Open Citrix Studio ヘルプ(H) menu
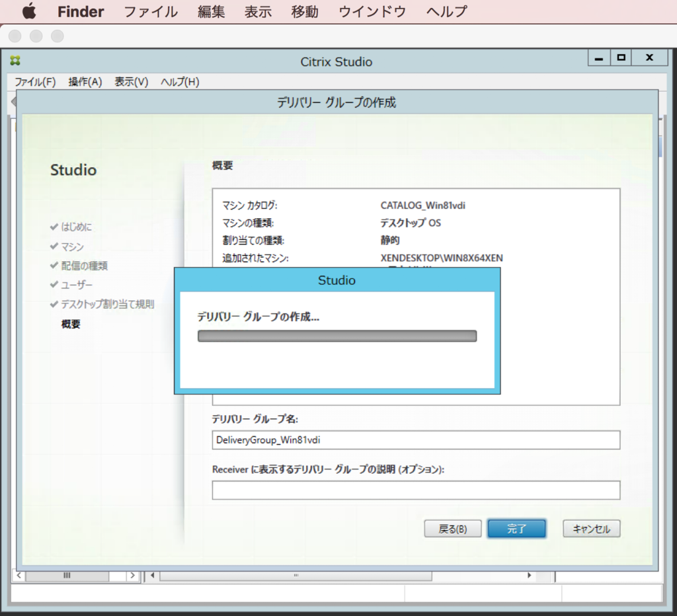Image resolution: width=677 pixels, height=616 pixels. (x=180, y=81)
